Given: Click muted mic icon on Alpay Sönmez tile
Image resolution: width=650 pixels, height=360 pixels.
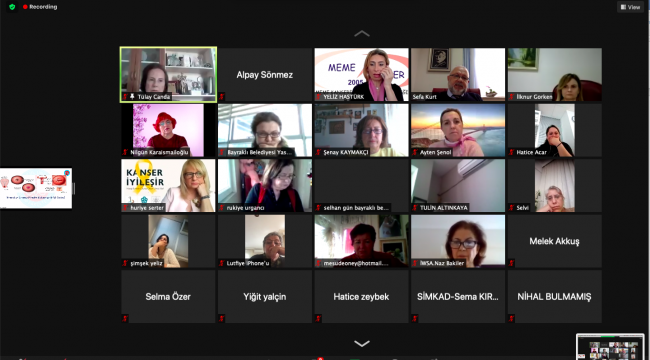Looking at the screenshot, I should tap(222, 97).
